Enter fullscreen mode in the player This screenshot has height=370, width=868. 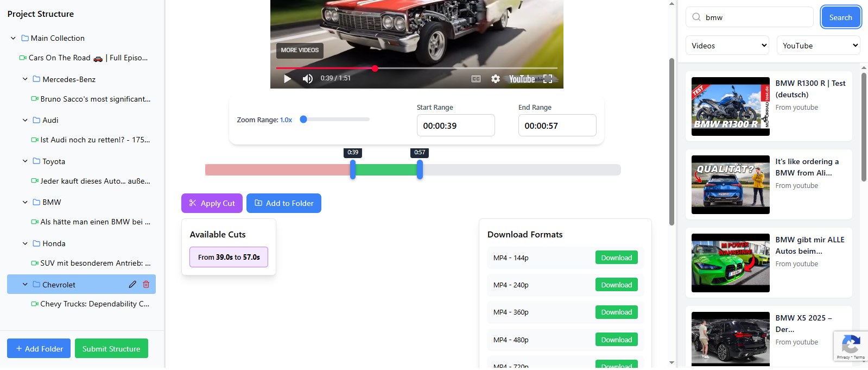(x=548, y=79)
